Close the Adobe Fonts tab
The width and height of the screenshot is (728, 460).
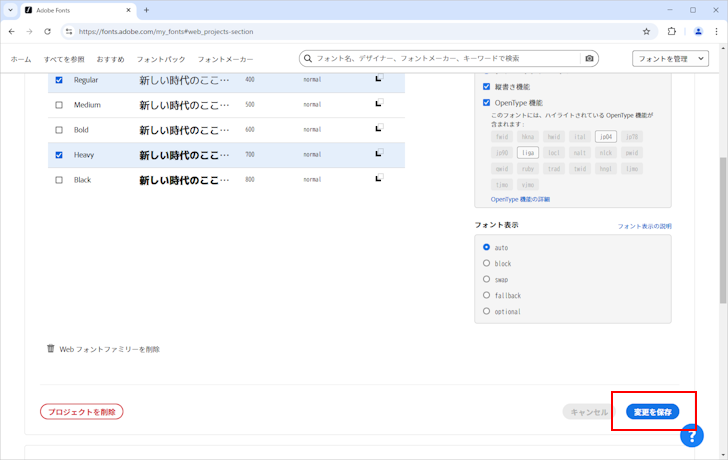pos(129,10)
